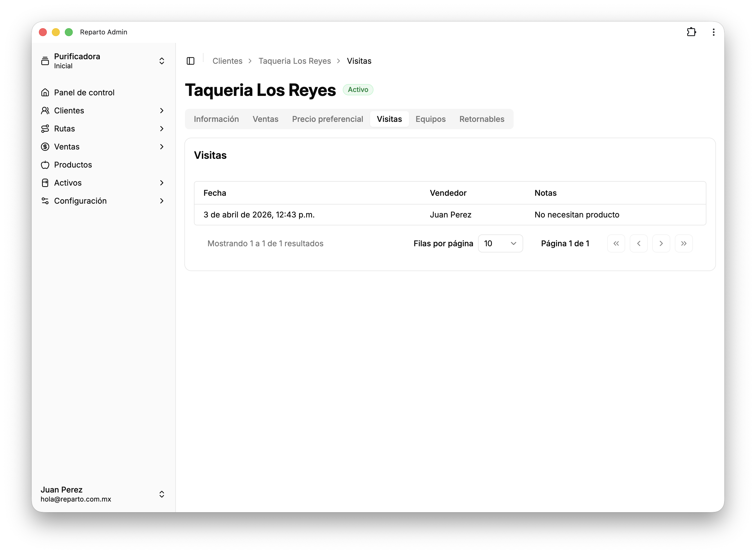Switch to the Retornables tab
Viewport: 756px width, 554px height.
pos(481,119)
